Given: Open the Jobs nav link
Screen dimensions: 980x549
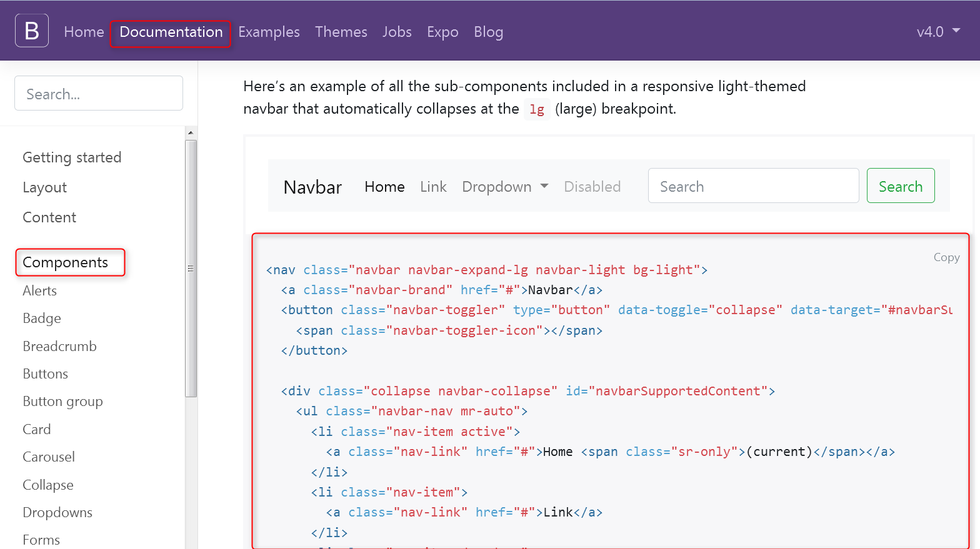Looking at the screenshot, I should [397, 32].
